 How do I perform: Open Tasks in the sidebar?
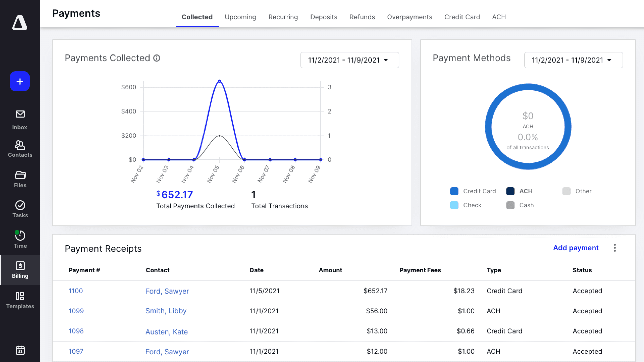[20, 209]
